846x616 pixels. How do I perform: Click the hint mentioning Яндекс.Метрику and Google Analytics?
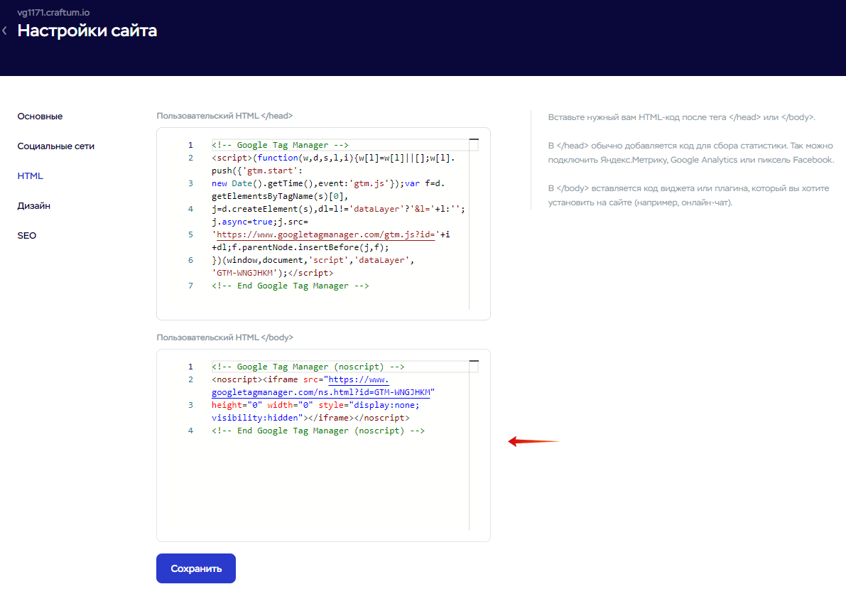(691, 153)
